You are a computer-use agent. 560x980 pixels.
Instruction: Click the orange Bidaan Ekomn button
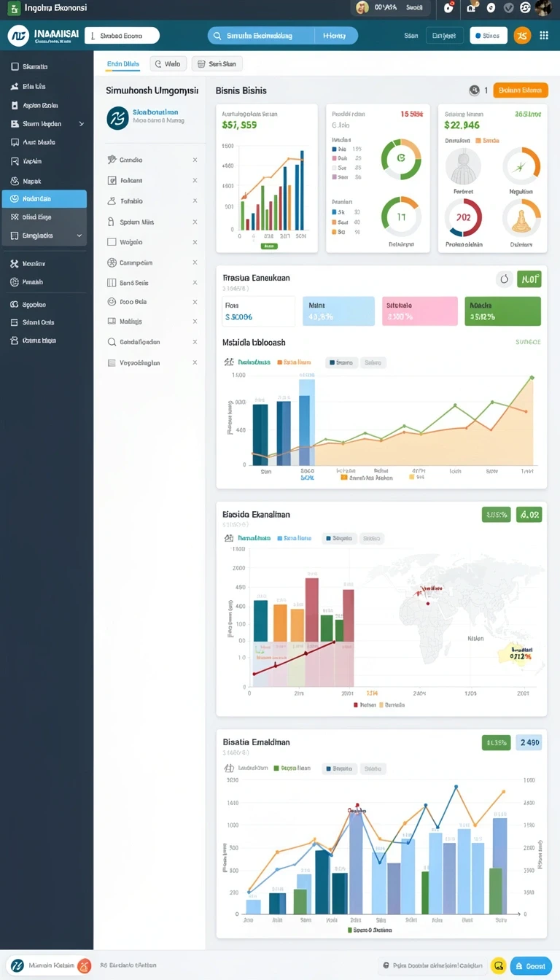pos(521,90)
